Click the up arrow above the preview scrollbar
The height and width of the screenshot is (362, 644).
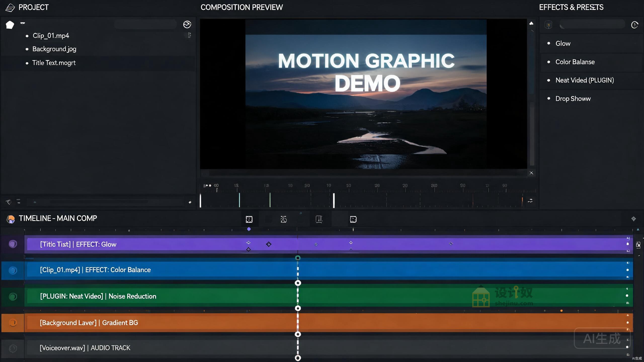tap(531, 23)
